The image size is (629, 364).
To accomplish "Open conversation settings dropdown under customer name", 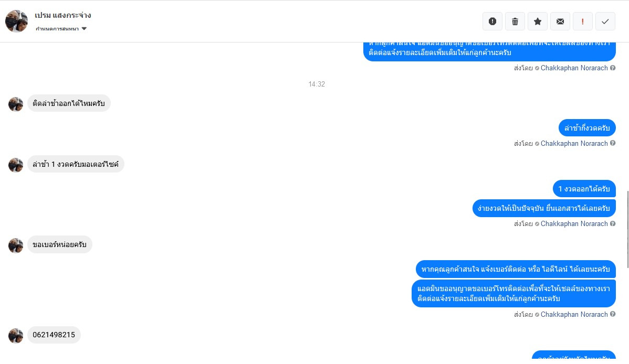I will pyautogui.click(x=61, y=29).
